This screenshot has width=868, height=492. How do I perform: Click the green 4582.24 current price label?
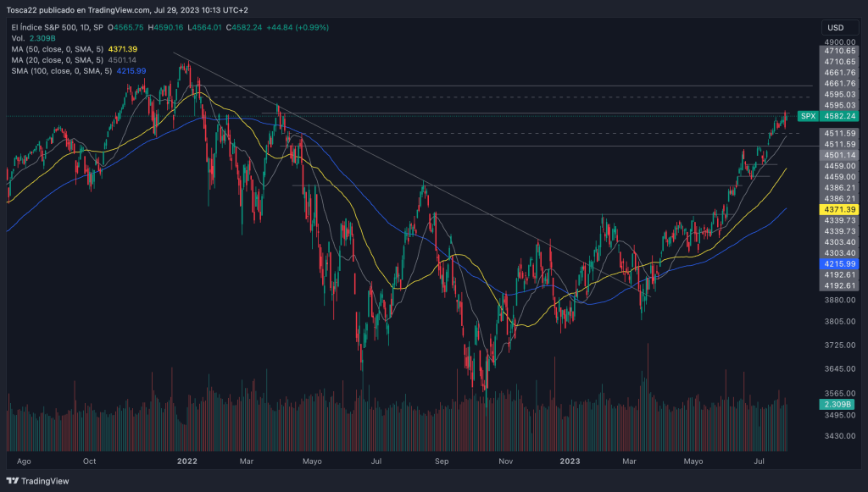tap(837, 116)
